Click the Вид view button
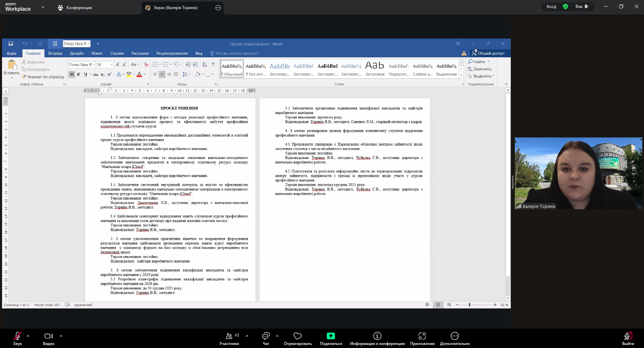This screenshot has width=644, height=348. (582, 6)
